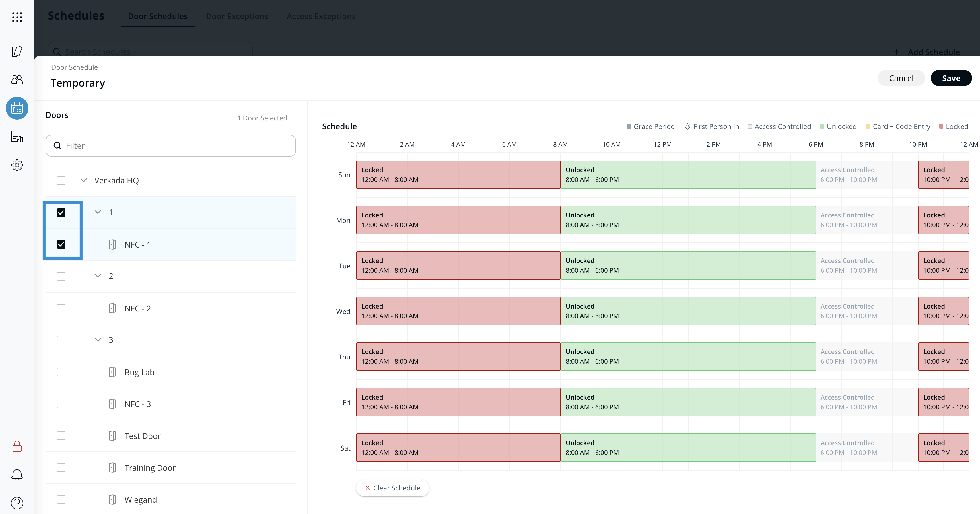Open the reports sidebar icon
This screenshot has height=514, width=980.
[17, 137]
